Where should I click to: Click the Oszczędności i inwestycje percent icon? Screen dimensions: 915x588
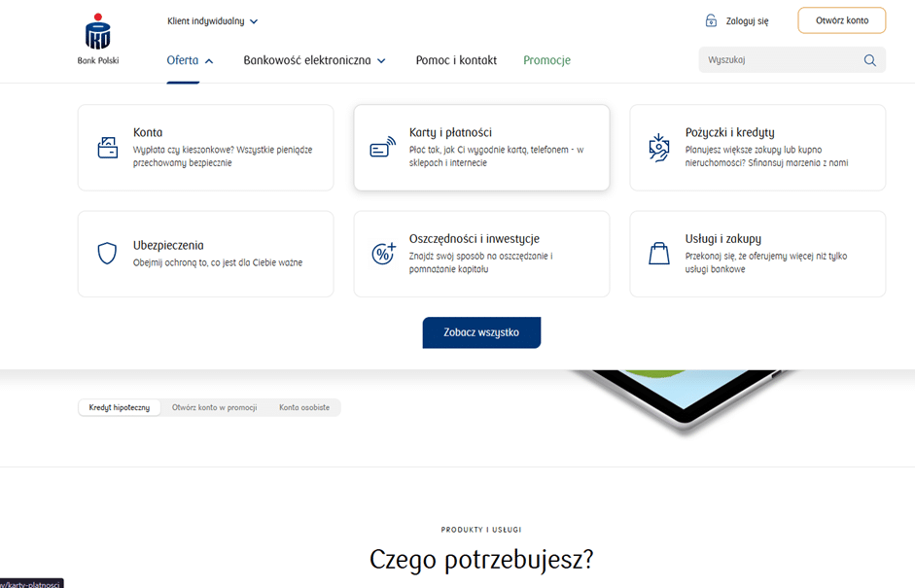pos(383,254)
